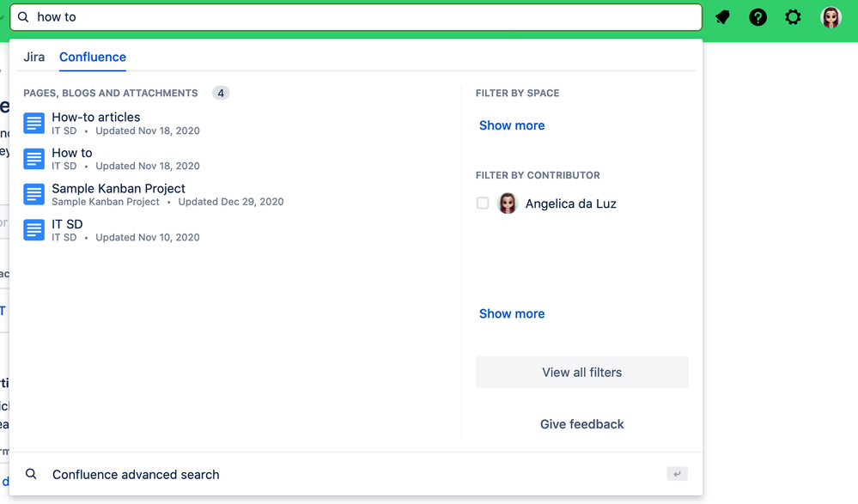Show more under Filter by Space
The image size is (858, 504).
click(x=512, y=125)
